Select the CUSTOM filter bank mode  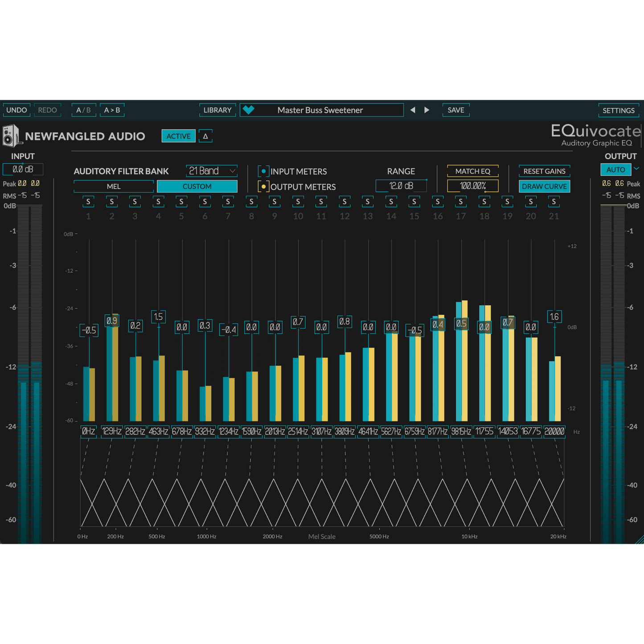(197, 187)
